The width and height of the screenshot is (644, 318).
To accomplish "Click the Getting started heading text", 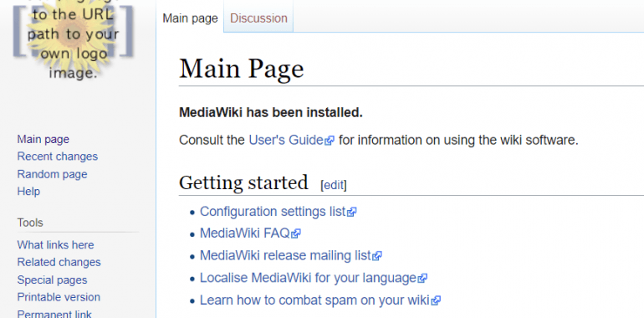I will click(243, 182).
